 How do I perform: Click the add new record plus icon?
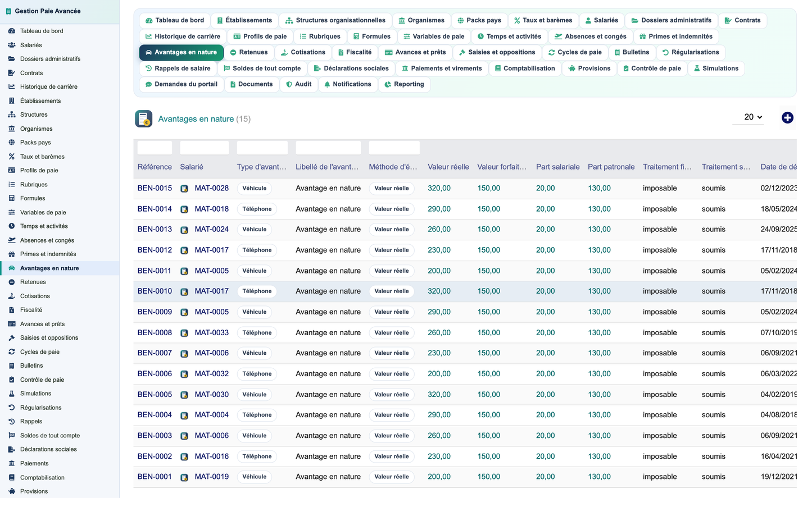787,117
